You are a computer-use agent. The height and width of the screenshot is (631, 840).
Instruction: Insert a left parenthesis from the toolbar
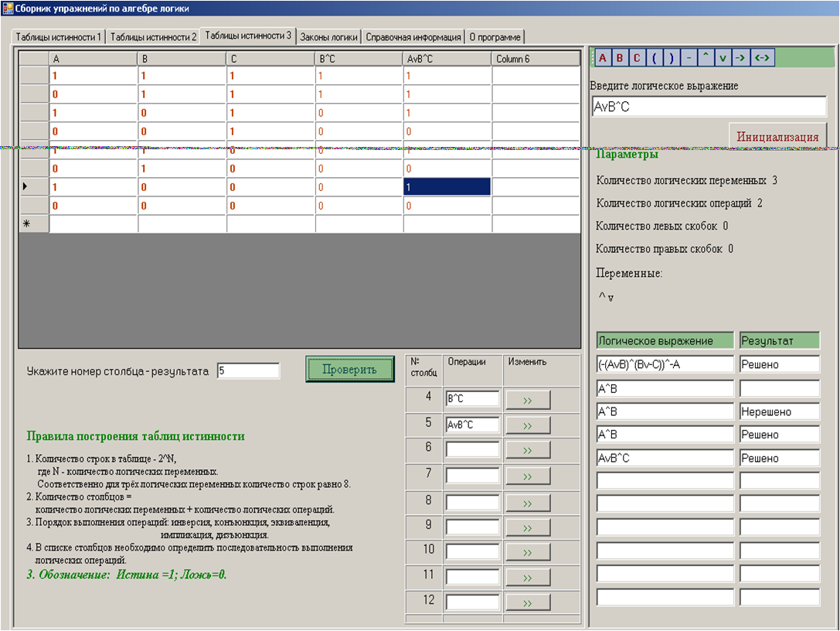(x=655, y=57)
